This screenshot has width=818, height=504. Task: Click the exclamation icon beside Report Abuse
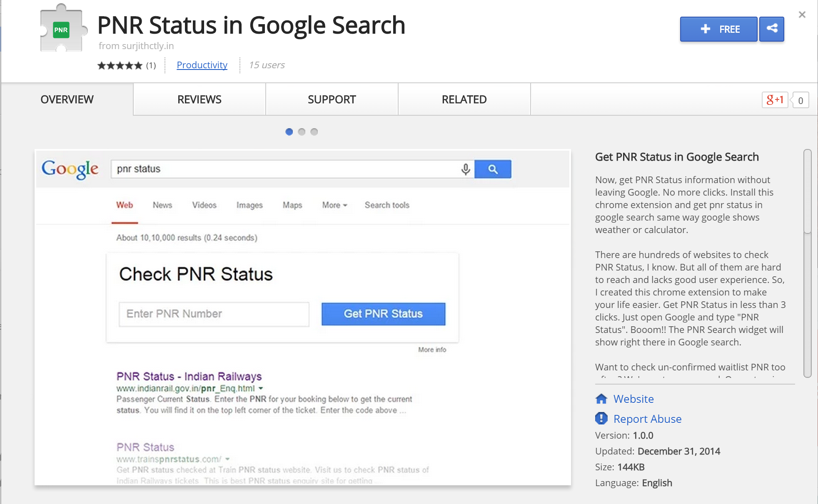tap(601, 418)
